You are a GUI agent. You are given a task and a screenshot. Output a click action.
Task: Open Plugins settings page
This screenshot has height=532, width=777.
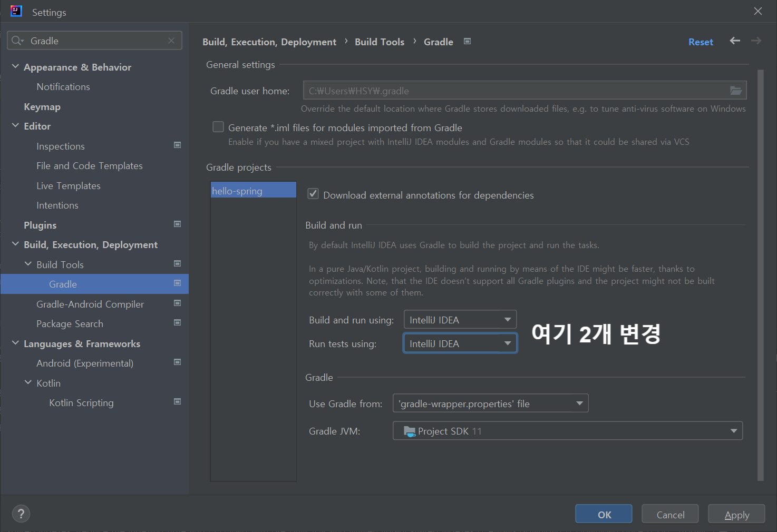tap(40, 225)
